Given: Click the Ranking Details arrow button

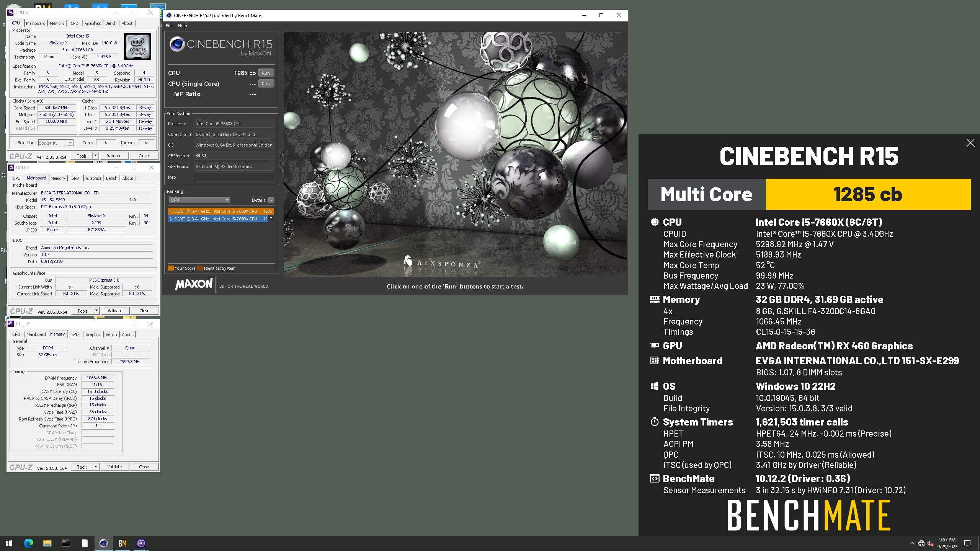Looking at the screenshot, I should (x=271, y=200).
